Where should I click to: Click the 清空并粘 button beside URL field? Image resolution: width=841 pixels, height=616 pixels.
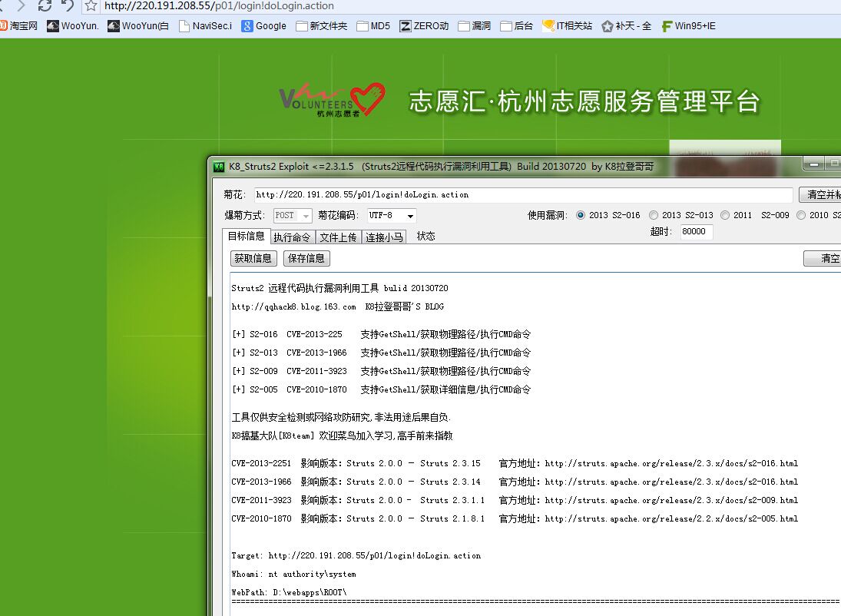[820, 194]
